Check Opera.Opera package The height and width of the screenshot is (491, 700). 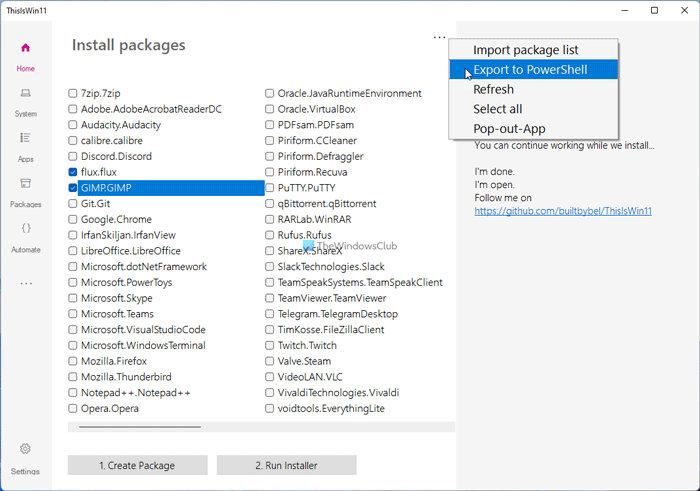point(73,408)
